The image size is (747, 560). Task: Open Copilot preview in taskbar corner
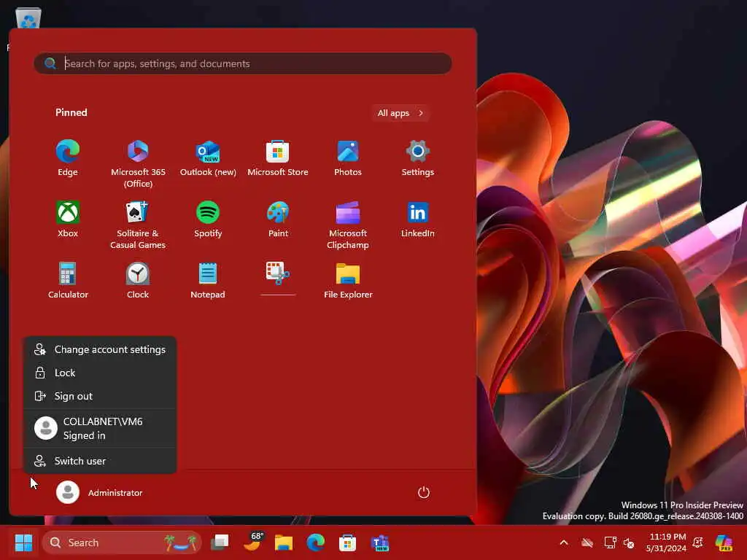724,542
